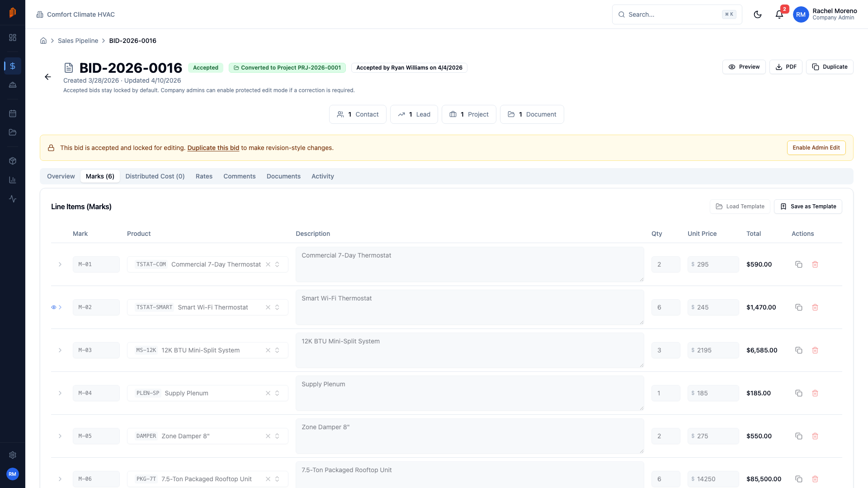Screen dimensions: 868x488
Task: Click Load Template button
Action: pos(740,206)
